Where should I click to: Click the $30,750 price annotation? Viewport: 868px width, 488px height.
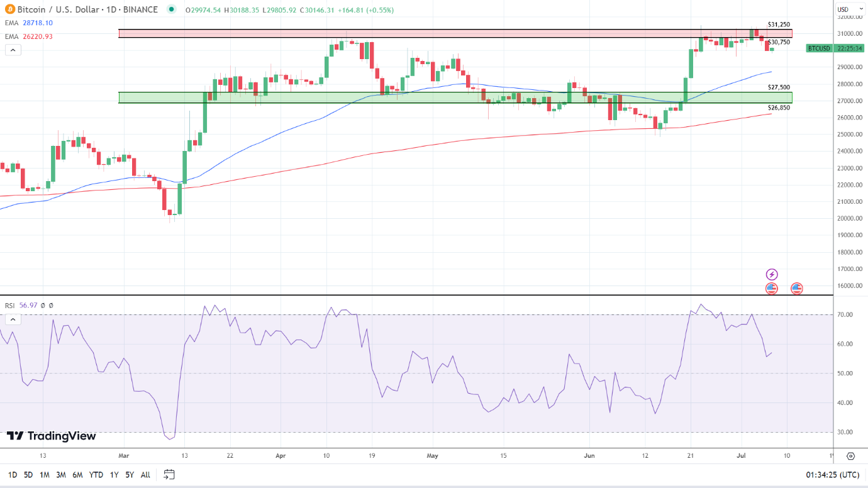click(779, 42)
